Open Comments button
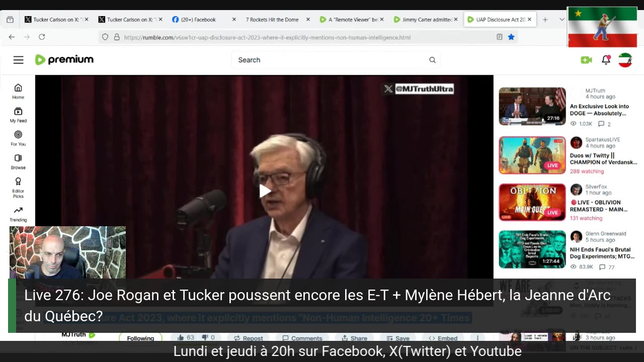The image size is (644, 362). tap(302, 338)
